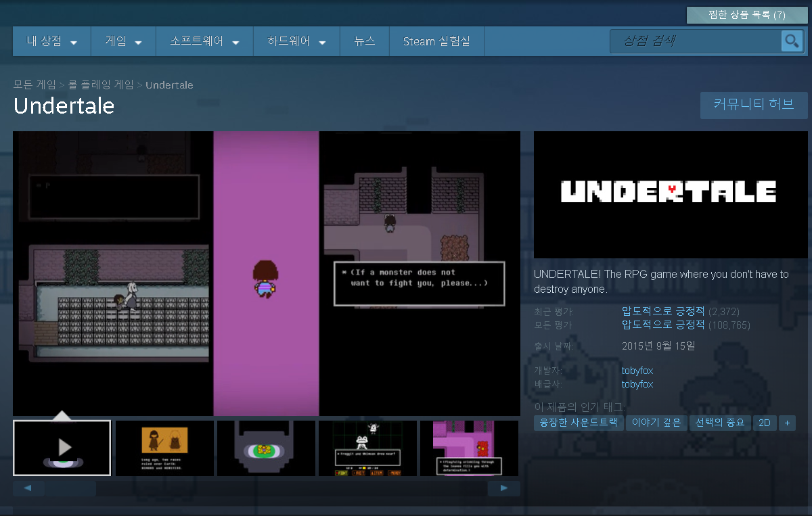The image size is (812, 516).
Task: Follow the 모든 게임 breadcrumb link
Action: pyautogui.click(x=35, y=85)
